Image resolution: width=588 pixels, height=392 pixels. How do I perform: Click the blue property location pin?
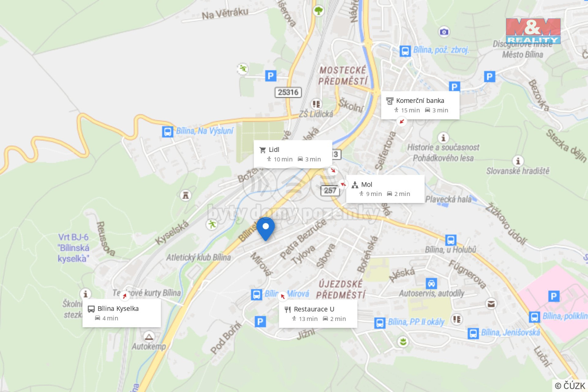(x=265, y=229)
